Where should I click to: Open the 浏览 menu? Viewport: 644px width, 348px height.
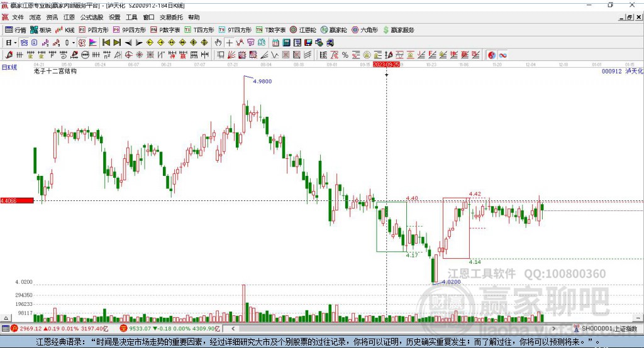click(35, 17)
